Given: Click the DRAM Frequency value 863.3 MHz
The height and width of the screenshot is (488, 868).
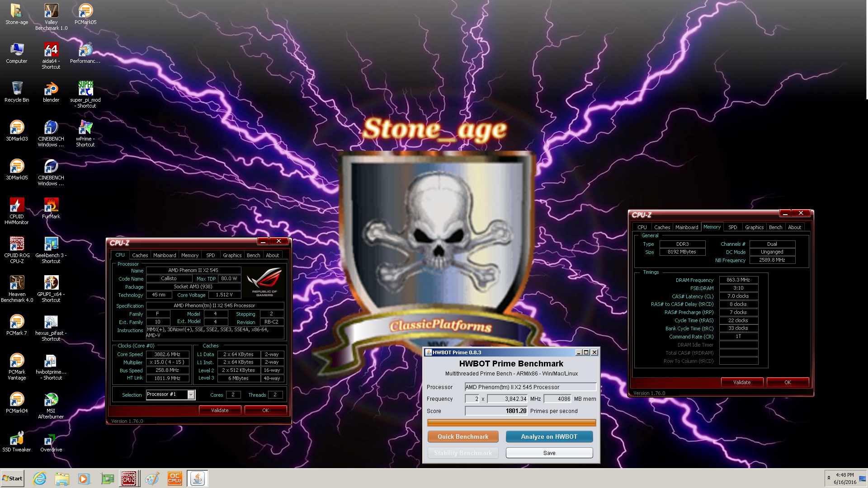Looking at the screenshot, I should (x=738, y=280).
